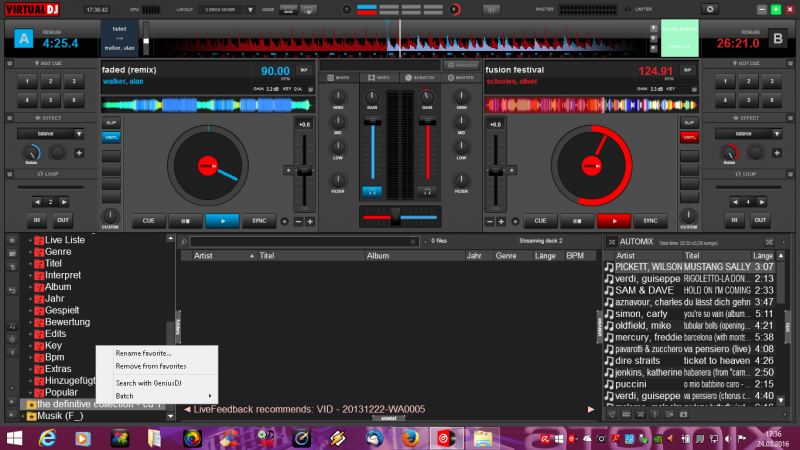This screenshot has width=800, height=450.
Task: Collapse the HOT CUE panel on deck A
Action: pos(11,63)
